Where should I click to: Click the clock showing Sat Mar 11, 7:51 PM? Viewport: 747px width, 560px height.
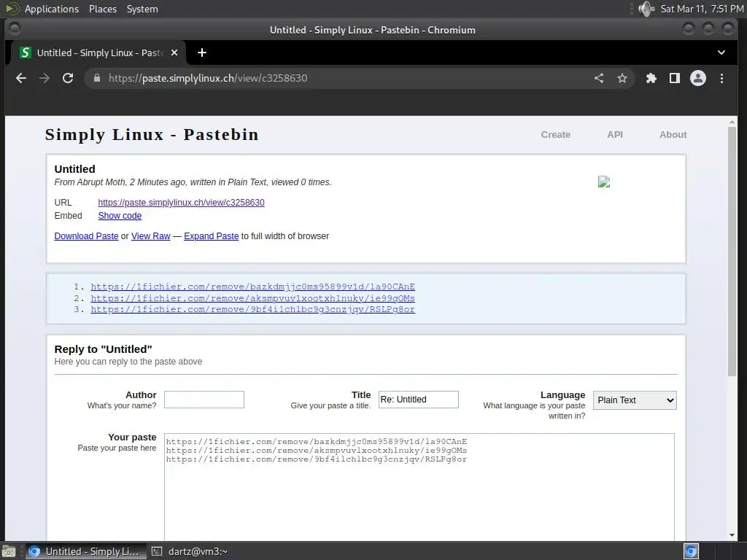tap(702, 9)
